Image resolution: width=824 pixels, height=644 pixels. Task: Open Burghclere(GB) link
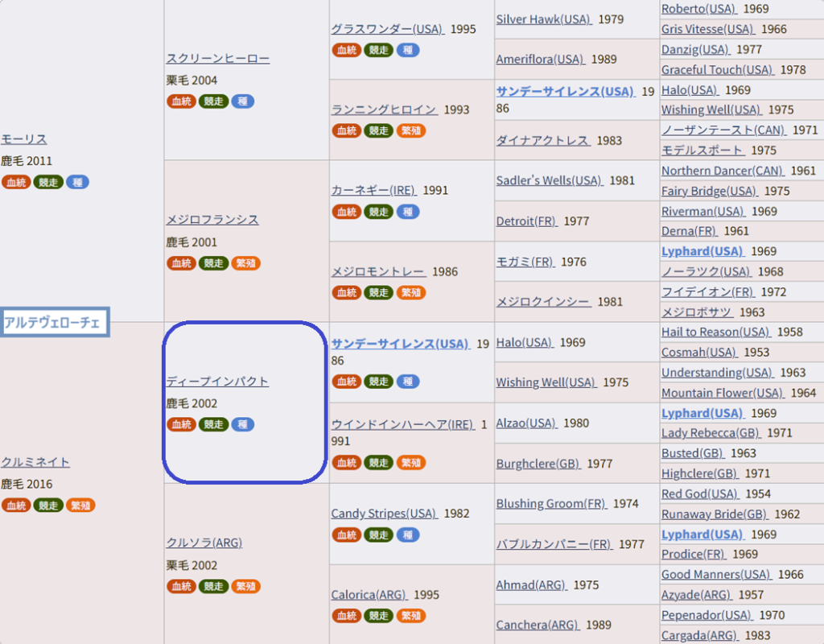[x=538, y=464]
